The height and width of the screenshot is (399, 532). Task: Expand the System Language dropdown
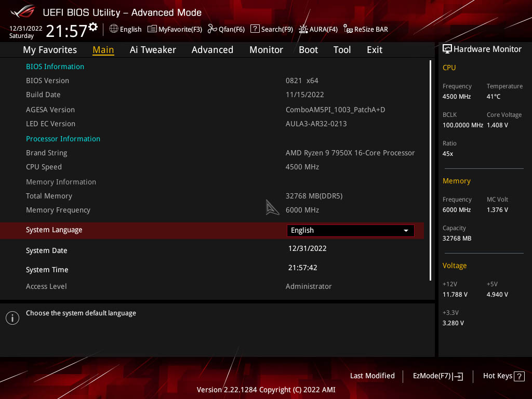point(351,230)
